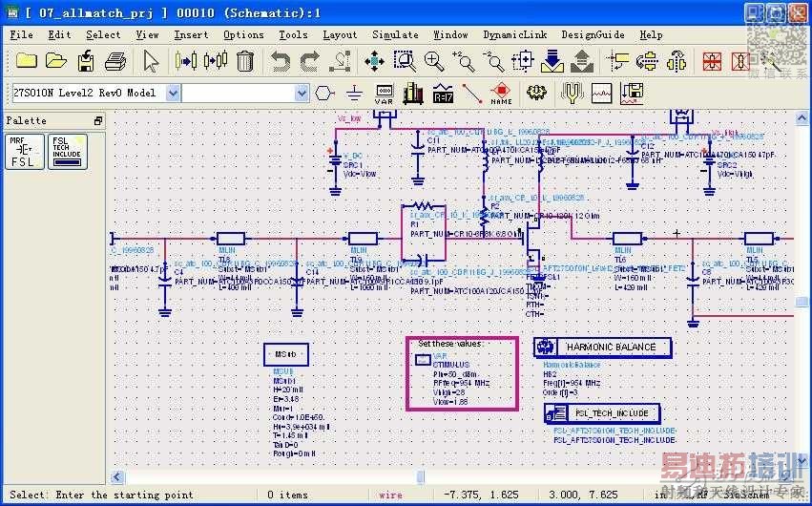Insert a ground symbol

point(354,94)
